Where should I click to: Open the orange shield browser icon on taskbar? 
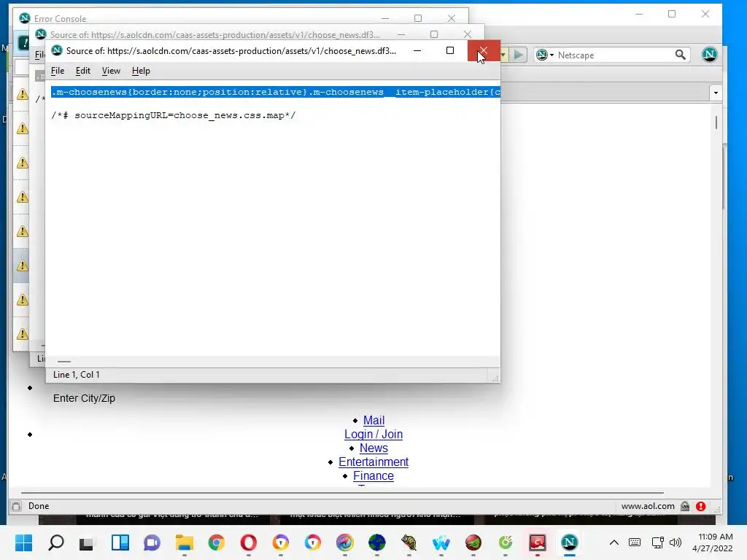281,542
